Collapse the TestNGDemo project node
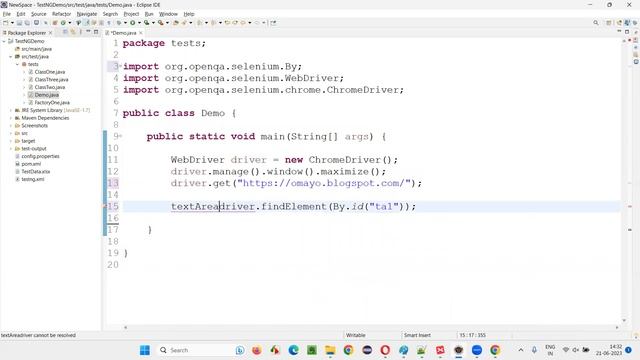 [x=4, y=41]
